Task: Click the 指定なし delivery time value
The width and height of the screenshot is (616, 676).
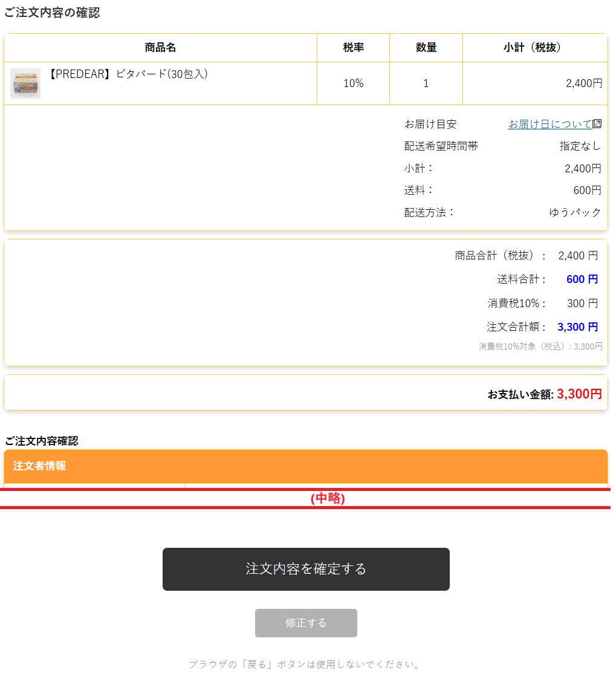Action: 580,146
